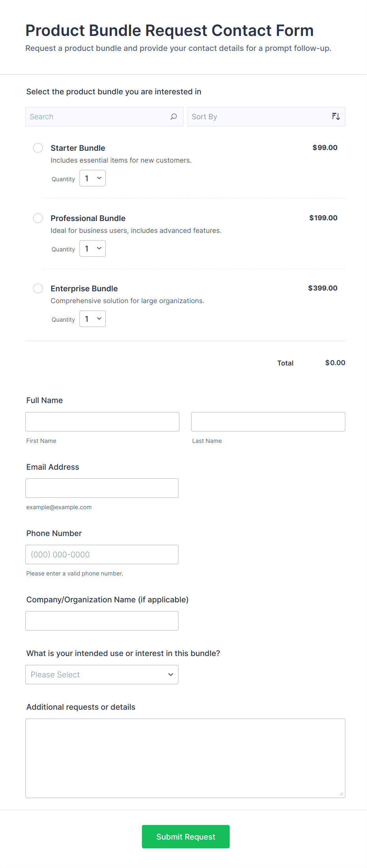367x868 pixels.
Task: Expand Enterprise Bundle quantity dropdown
Action: tap(93, 319)
